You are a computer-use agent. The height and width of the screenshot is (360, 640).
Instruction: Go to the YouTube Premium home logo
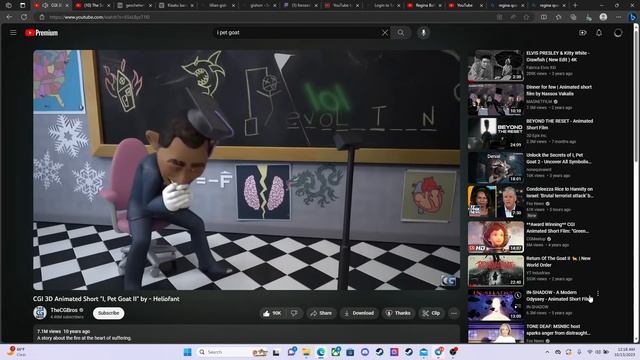click(x=41, y=33)
